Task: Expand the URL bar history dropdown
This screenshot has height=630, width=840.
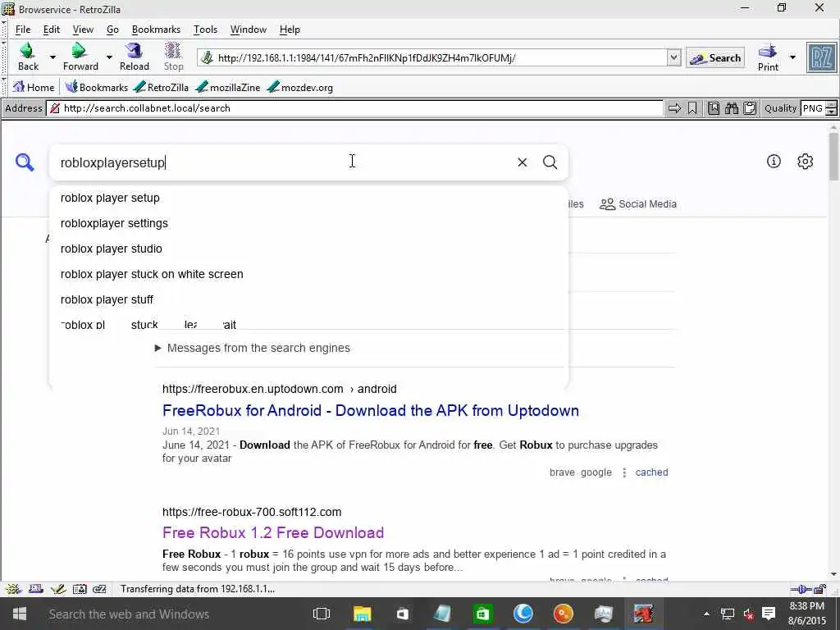Action: tap(674, 57)
